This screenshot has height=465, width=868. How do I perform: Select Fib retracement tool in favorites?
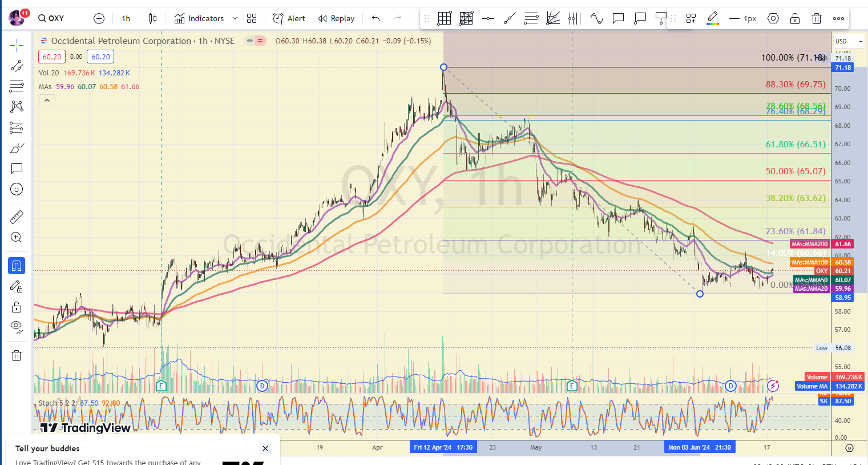tap(531, 18)
